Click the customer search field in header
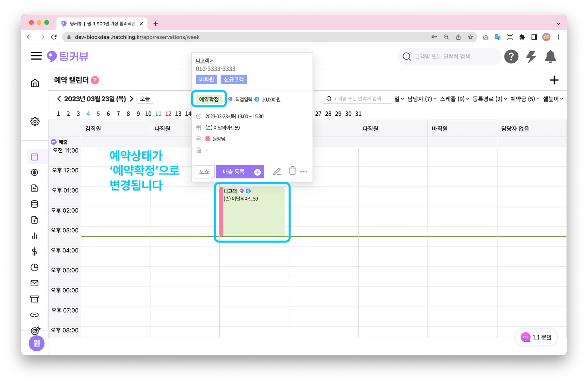The image size is (588, 383). (449, 57)
